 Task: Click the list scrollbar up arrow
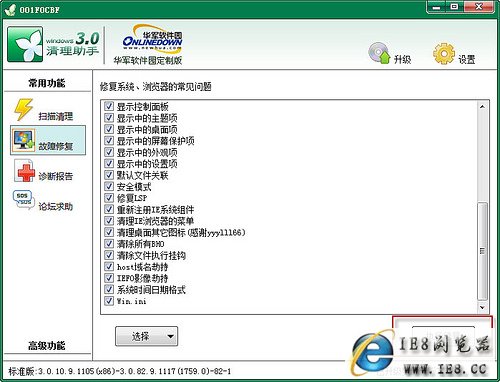(x=482, y=107)
